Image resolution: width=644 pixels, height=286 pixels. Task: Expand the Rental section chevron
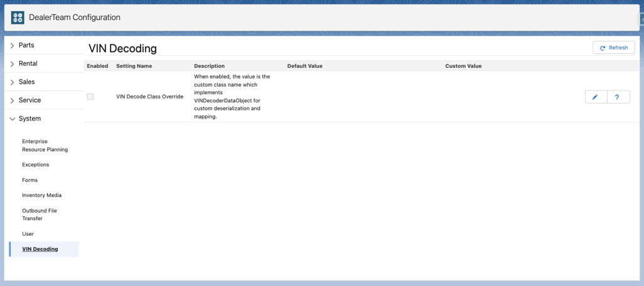tap(13, 63)
